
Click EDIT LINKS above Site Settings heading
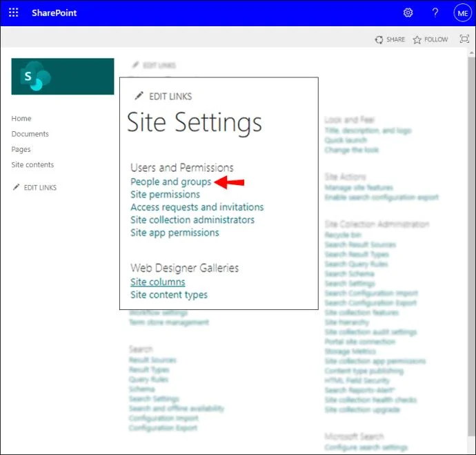point(170,96)
